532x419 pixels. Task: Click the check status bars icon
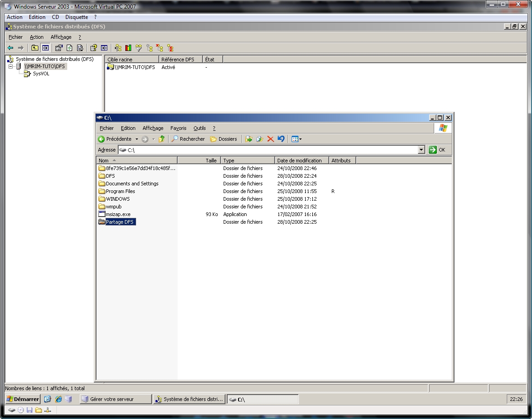click(128, 48)
